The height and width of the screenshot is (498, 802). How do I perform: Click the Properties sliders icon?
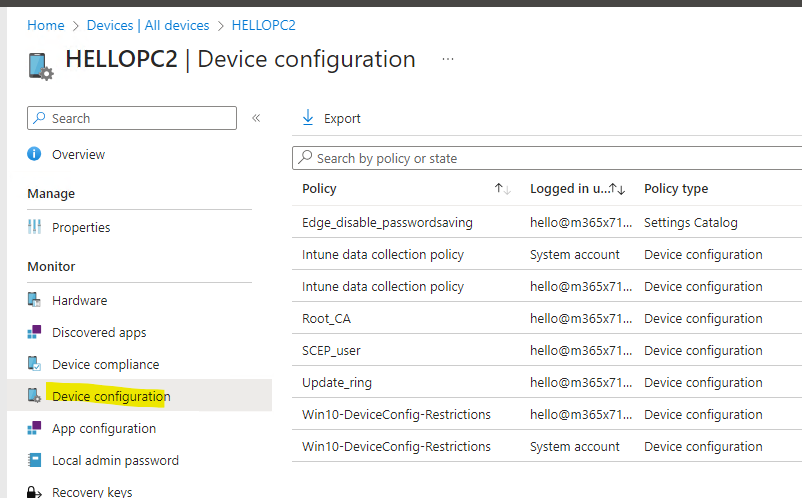[x=34, y=227]
